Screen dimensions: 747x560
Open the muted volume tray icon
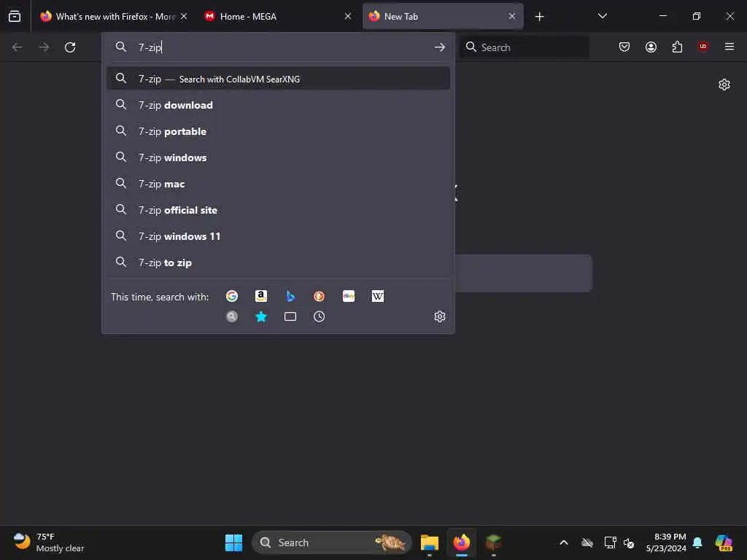629,542
